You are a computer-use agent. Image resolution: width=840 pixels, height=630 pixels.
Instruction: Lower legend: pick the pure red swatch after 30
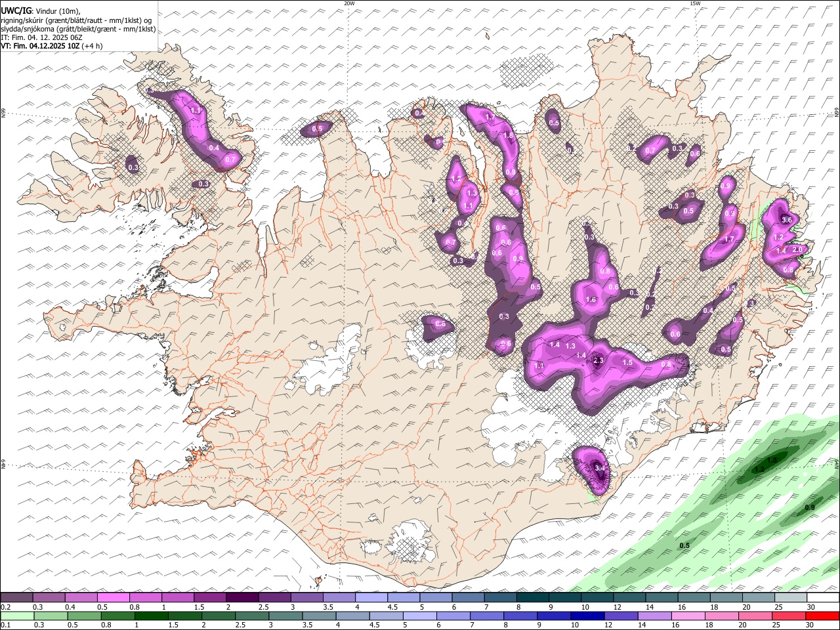point(822,616)
